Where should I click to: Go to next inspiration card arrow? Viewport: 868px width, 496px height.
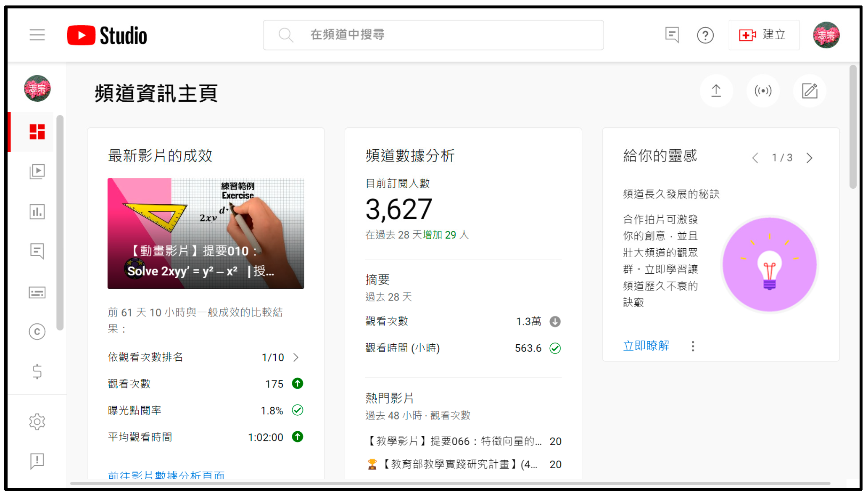(809, 158)
